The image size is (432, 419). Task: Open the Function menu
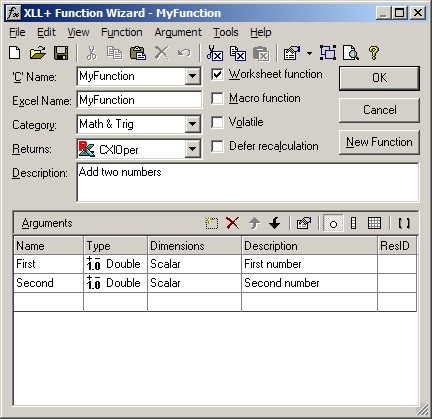tap(122, 32)
